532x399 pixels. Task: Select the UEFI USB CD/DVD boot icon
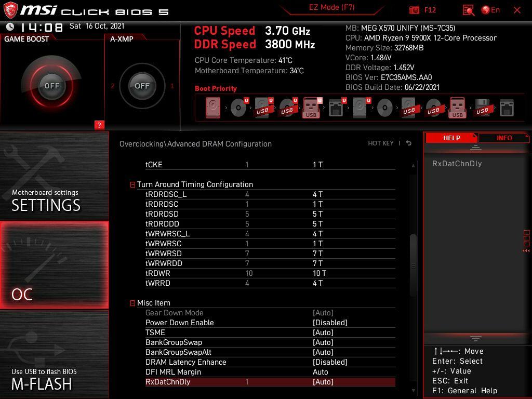pyautogui.click(x=288, y=108)
